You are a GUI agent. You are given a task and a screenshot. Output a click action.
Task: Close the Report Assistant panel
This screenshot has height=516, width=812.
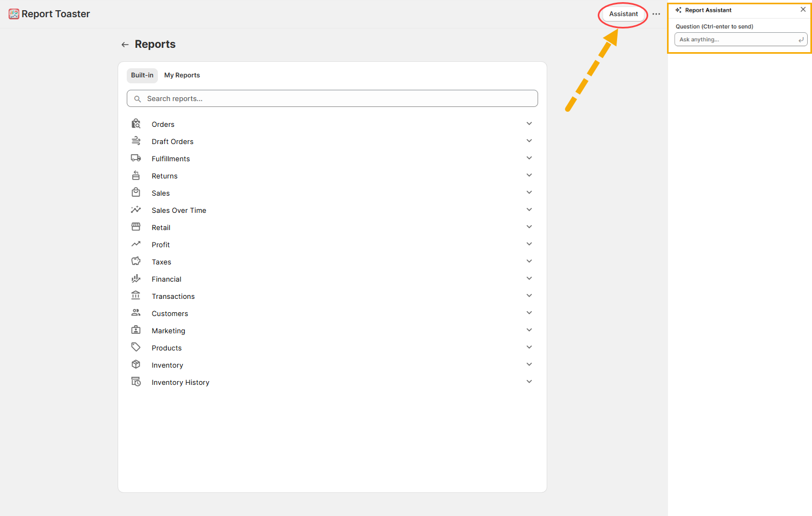[803, 10]
